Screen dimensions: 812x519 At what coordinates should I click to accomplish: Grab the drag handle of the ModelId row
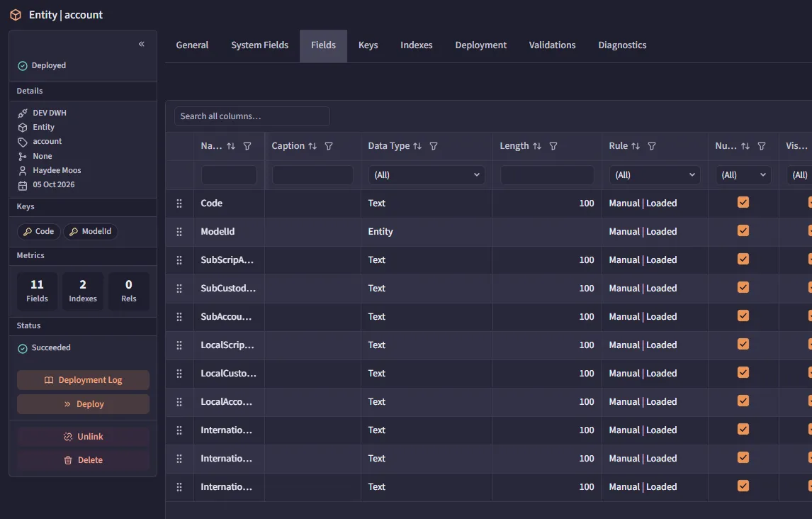(x=179, y=232)
